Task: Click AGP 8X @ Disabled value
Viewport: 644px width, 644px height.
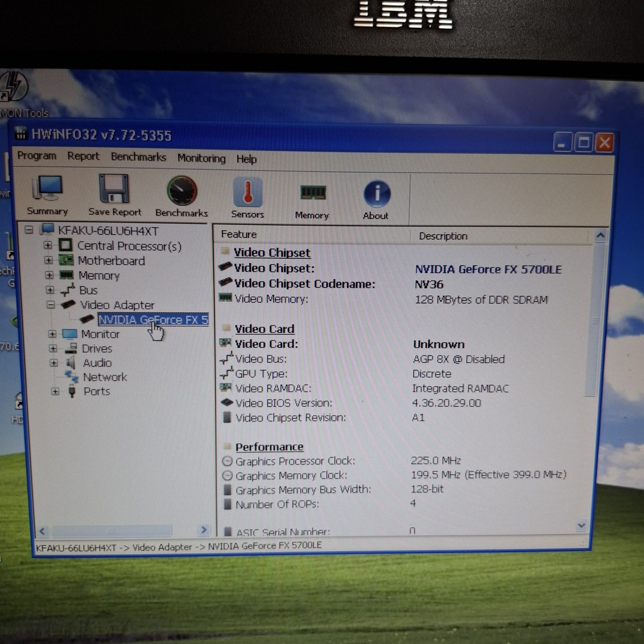Action: pyautogui.click(x=459, y=359)
